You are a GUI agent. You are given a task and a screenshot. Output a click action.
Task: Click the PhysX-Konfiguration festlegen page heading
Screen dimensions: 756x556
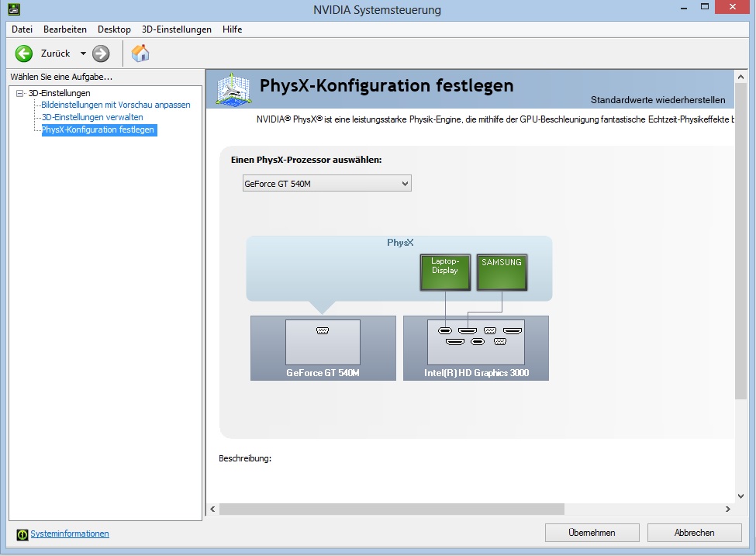point(386,85)
